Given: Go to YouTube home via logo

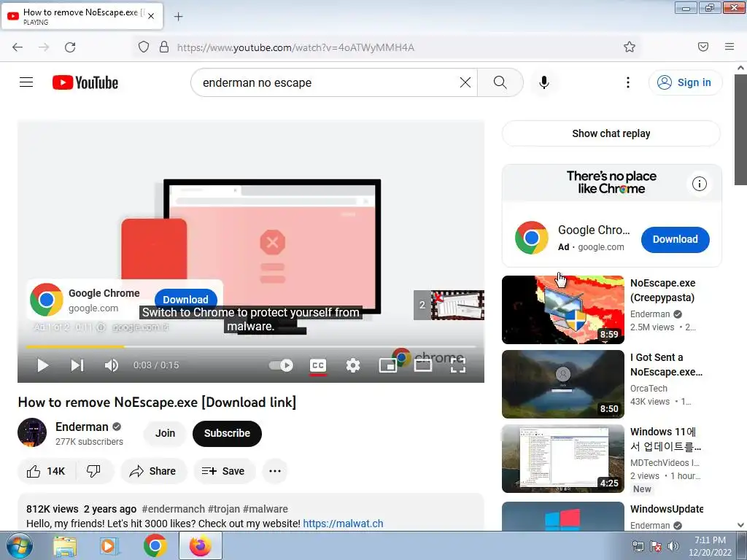Looking at the screenshot, I should [85, 82].
